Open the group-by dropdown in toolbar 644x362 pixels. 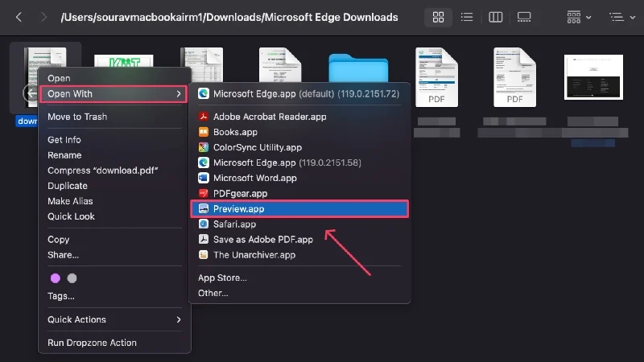coord(579,17)
